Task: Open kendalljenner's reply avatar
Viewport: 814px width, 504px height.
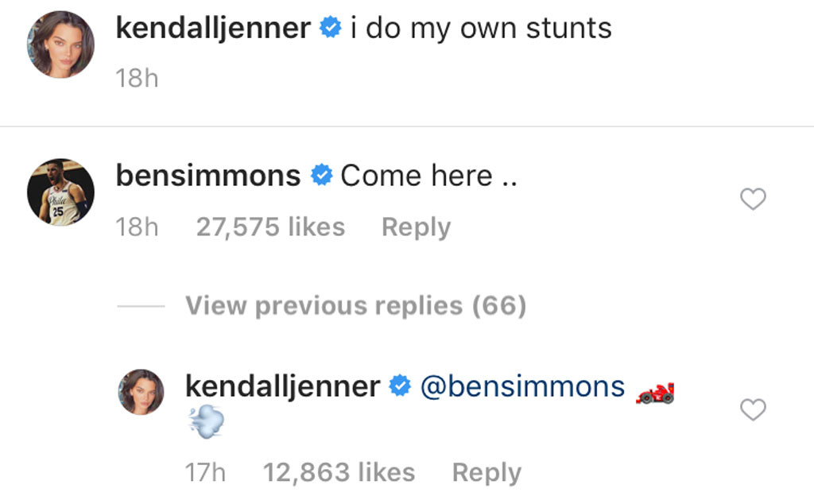Action: (x=141, y=393)
